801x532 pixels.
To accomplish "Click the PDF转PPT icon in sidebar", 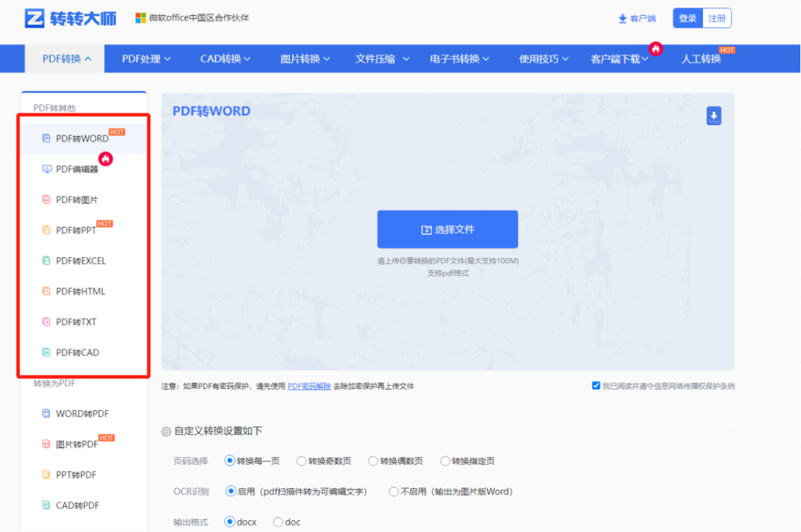I will click(x=46, y=230).
